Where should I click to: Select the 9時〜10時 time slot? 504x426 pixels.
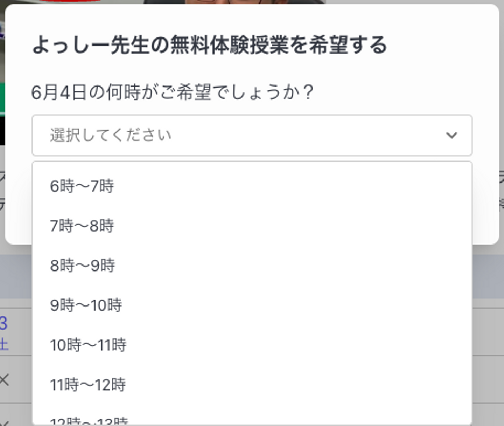click(x=86, y=305)
